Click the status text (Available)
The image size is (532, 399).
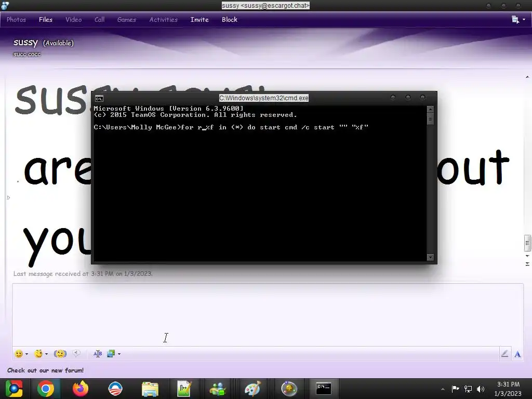click(58, 43)
